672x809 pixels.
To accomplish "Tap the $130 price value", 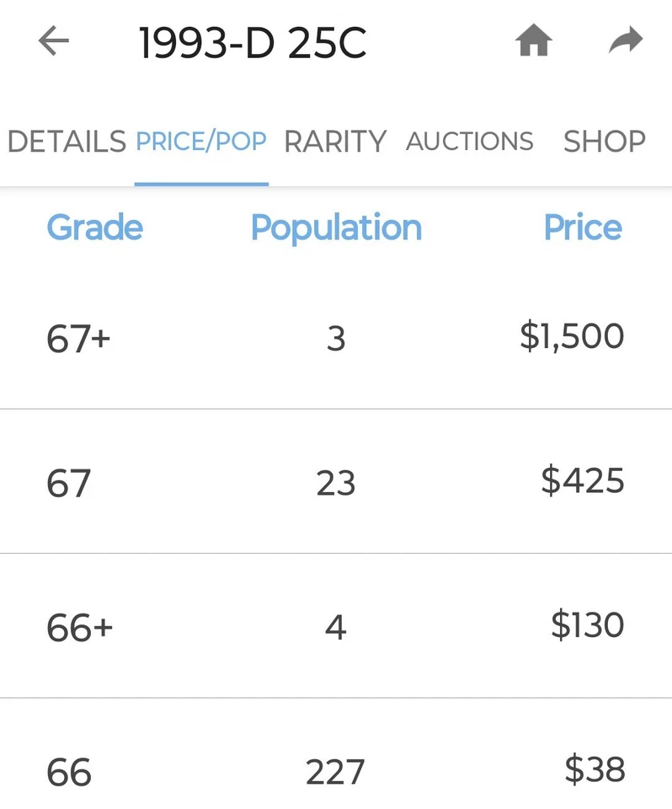I will pos(587,625).
